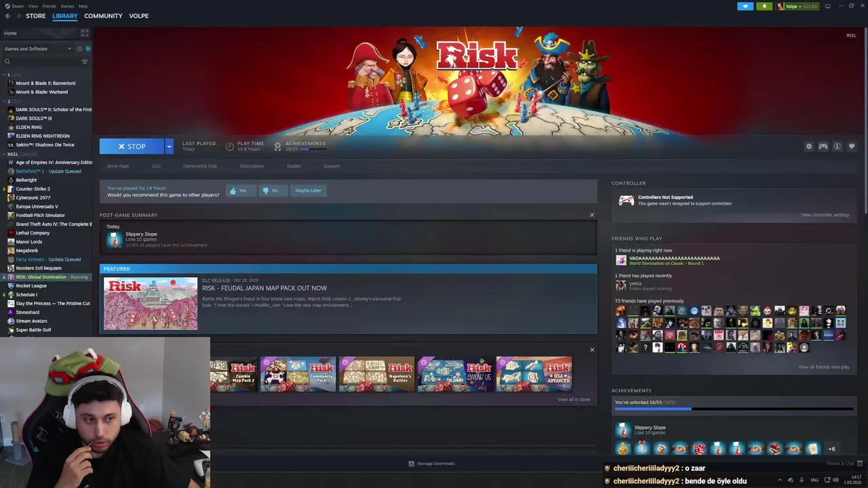This screenshot has width=868, height=488.
Task: Open the USA Advanced DLC tile
Action: point(534,375)
